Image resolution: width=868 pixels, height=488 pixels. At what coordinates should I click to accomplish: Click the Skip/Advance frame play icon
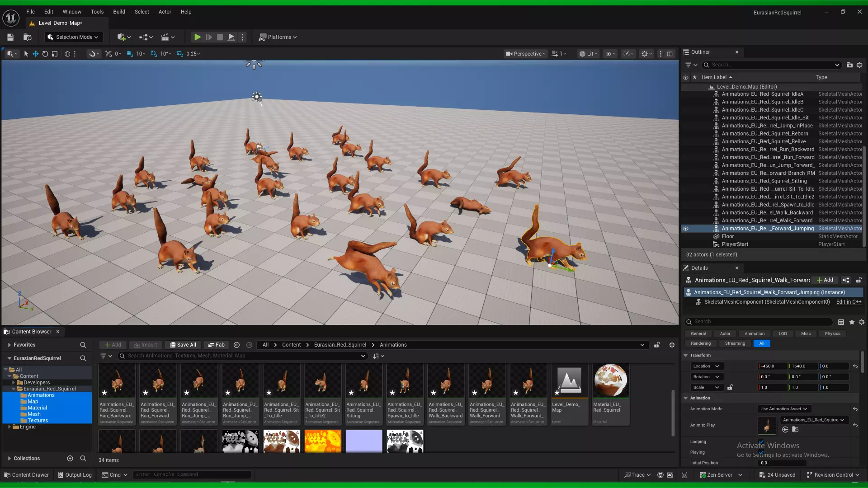point(209,37)
